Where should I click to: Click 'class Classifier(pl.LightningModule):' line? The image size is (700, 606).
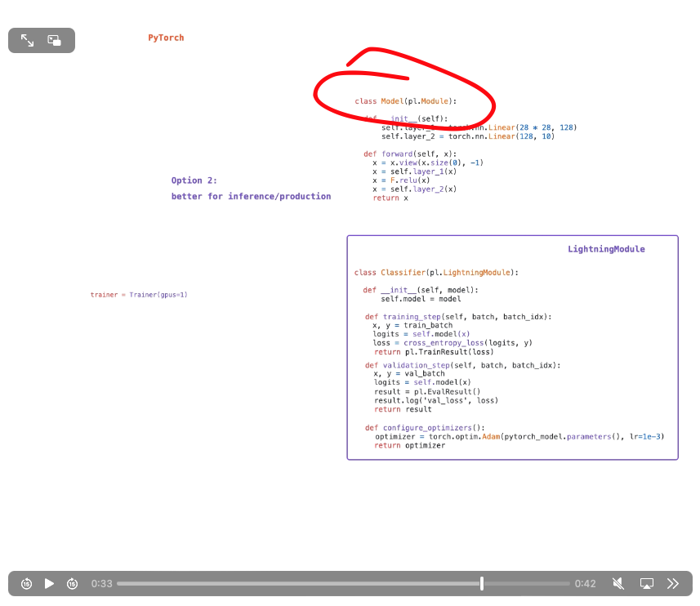pos(436,272)
